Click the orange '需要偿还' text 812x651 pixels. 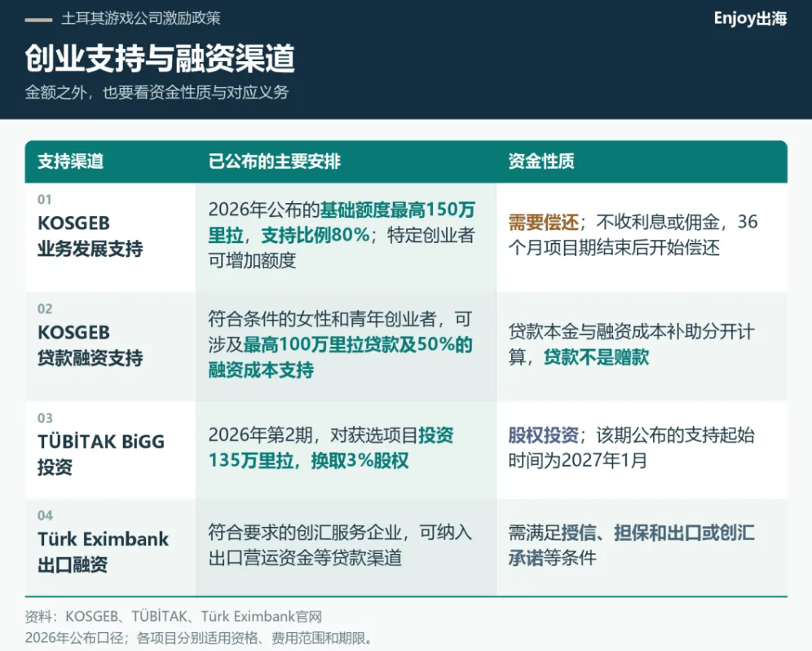pyautogui.click(x=543, y=223)
